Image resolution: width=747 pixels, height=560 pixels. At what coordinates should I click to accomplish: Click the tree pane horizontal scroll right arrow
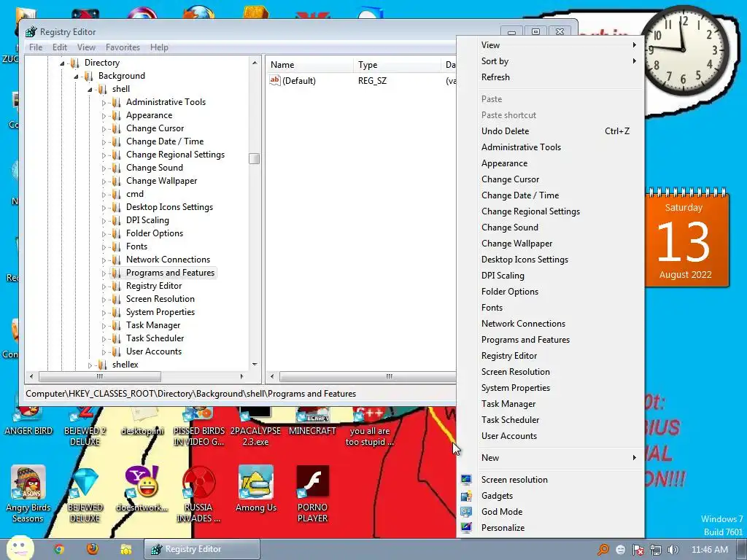tap(242, 376)
